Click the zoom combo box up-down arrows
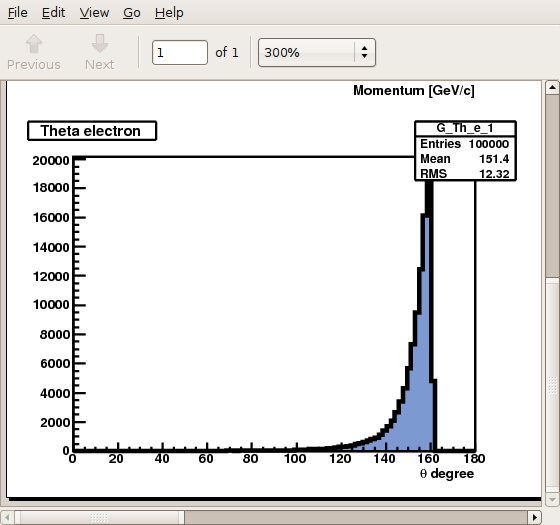560x525 pixels. [364, 52]
